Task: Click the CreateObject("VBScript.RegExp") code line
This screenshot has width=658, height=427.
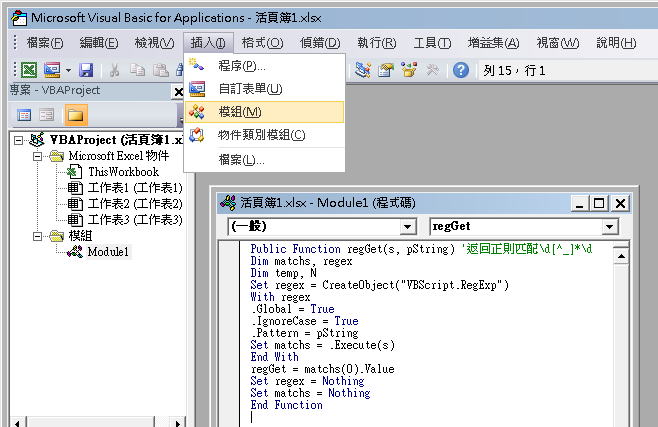Action: point(379,285)
